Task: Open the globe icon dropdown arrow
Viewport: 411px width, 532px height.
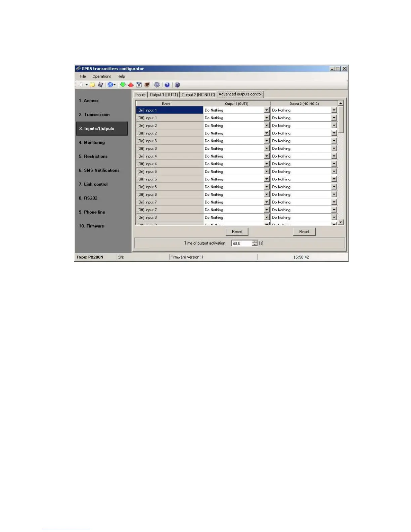Action: (115, 85)
